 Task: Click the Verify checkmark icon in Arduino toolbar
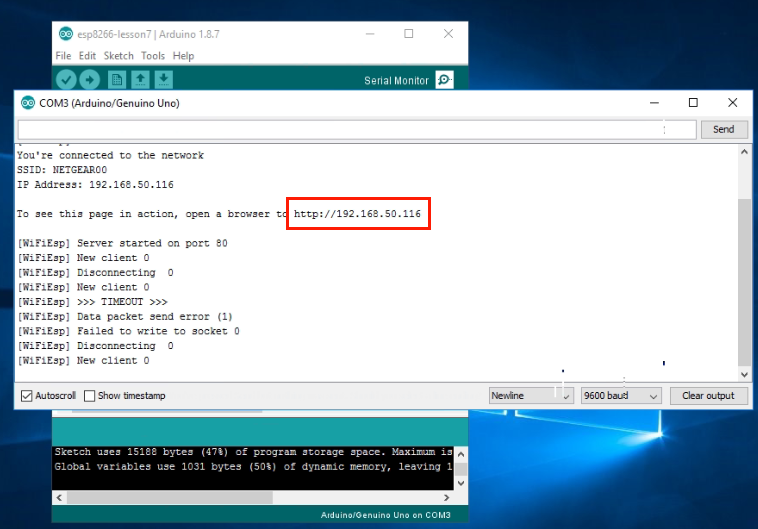click(x=66, y=80)
